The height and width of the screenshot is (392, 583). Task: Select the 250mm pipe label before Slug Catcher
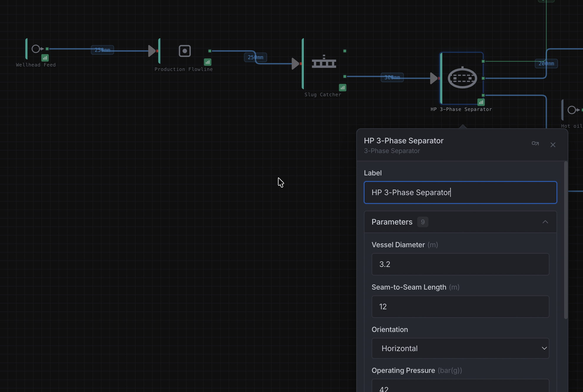coord(256,57)
